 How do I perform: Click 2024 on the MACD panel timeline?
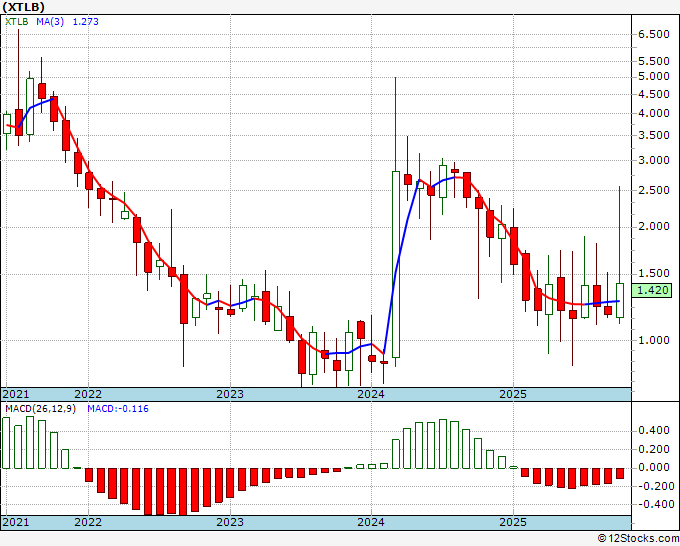(372, 523)
